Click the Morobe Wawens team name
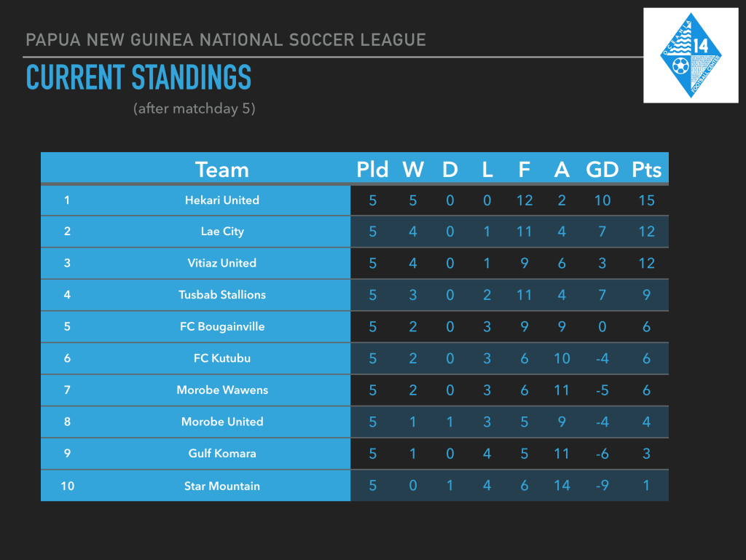Image resolution: width=746 pixels, height=560 pixels. [221, 390]
